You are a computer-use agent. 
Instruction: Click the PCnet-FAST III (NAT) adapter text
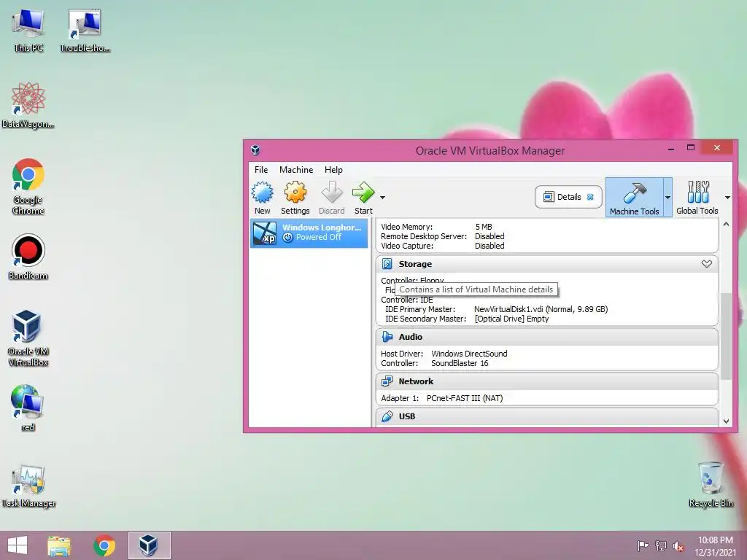465,398
